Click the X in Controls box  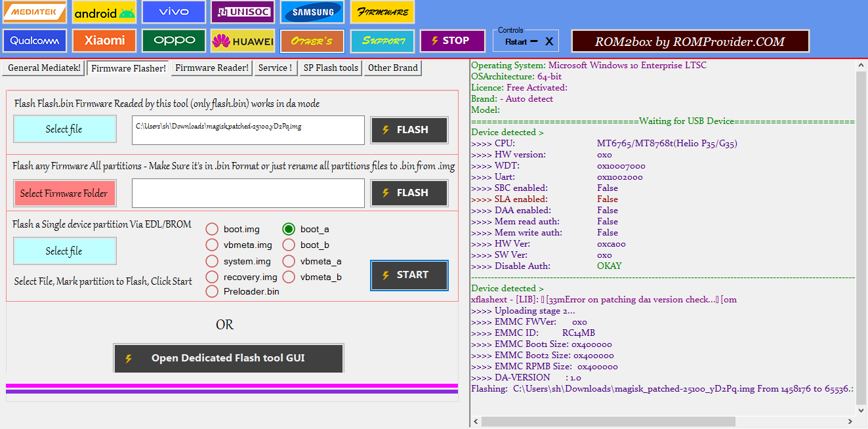[549, 41]
